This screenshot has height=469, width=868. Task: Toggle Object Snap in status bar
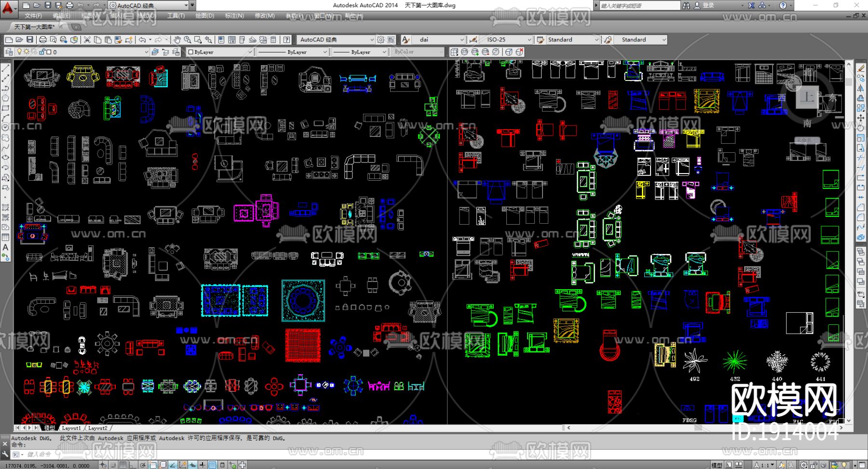pos(153,465)
